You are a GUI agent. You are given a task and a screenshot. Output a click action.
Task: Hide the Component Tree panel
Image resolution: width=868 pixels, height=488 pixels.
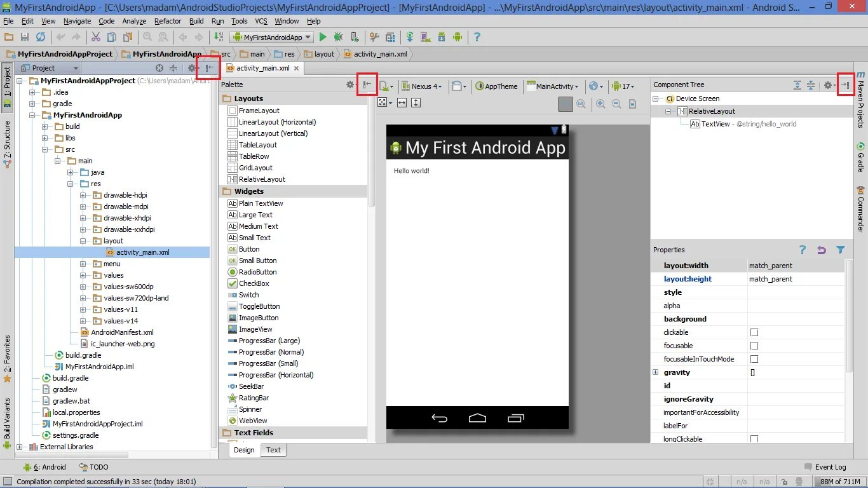tap(845, 85)
